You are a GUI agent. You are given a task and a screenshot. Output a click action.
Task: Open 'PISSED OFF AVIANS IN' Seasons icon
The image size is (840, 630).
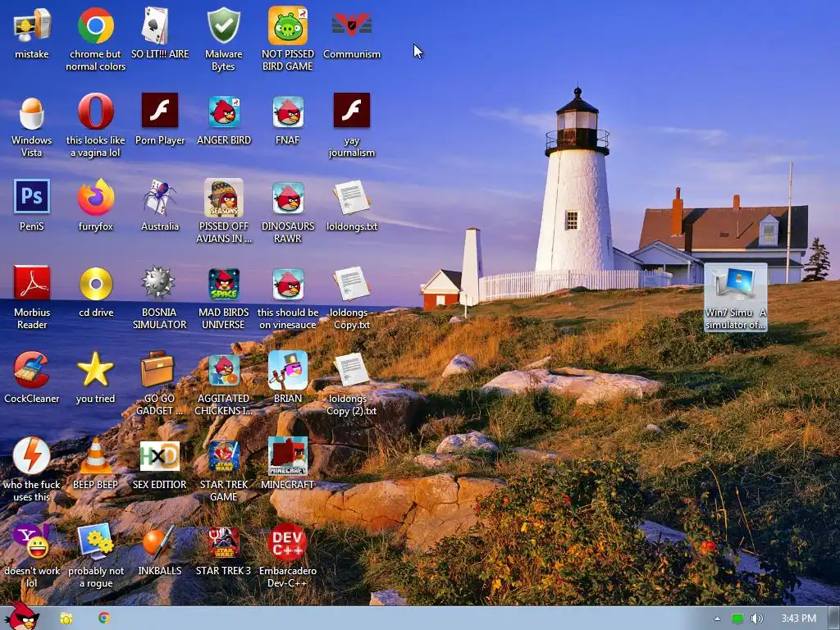click(223, 198)
